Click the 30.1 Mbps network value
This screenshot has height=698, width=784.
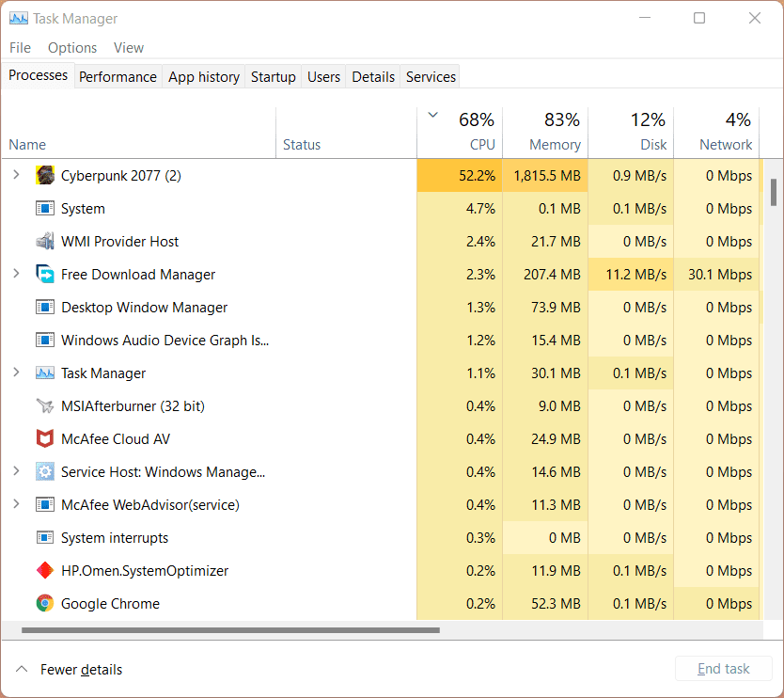point(720,274)
